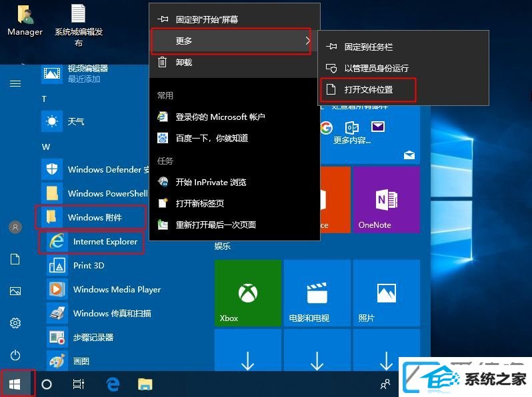532x397 pixels.
Task: Open the Xbox tile
Action: (x=248, y=293)
